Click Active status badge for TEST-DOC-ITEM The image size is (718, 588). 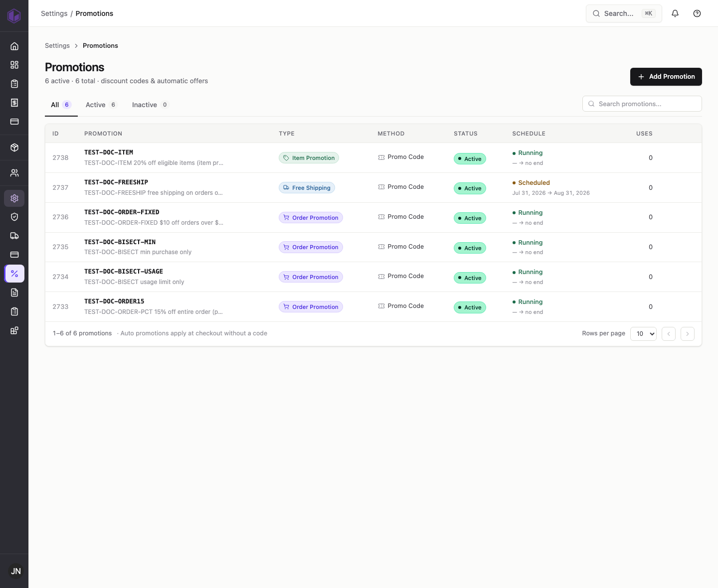point(470,159)
